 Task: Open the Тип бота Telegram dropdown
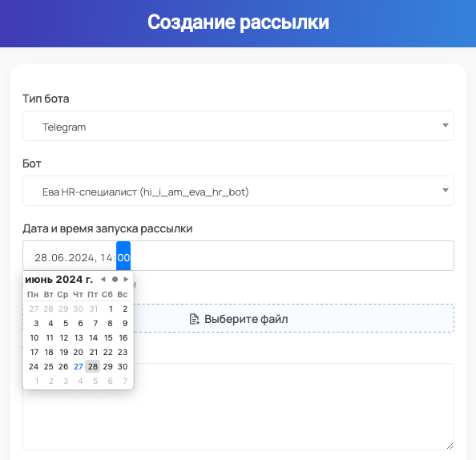[x=238, y=126]
